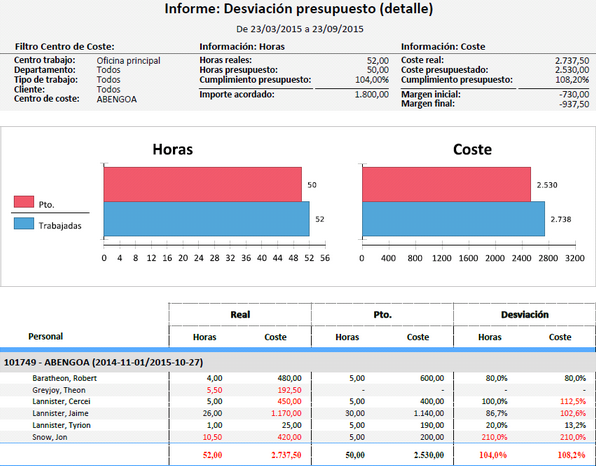
Task: Click the Coste real value 2.737,50 in header
Action: 572,60
